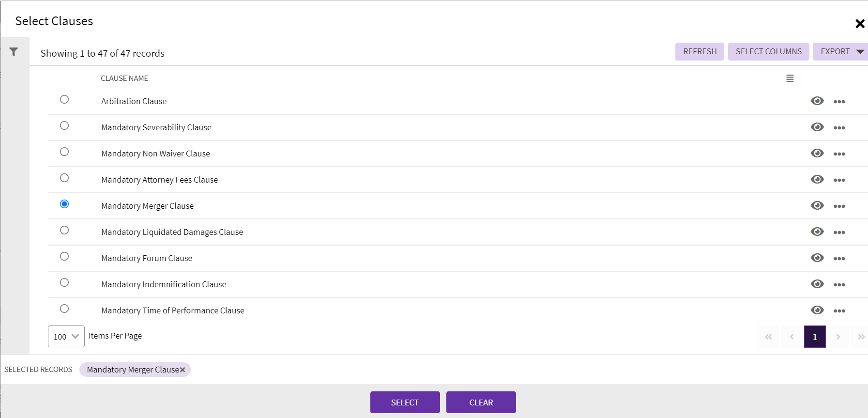
Task: Sort by Clause Name column header
Action: click(x=124, y=78)
